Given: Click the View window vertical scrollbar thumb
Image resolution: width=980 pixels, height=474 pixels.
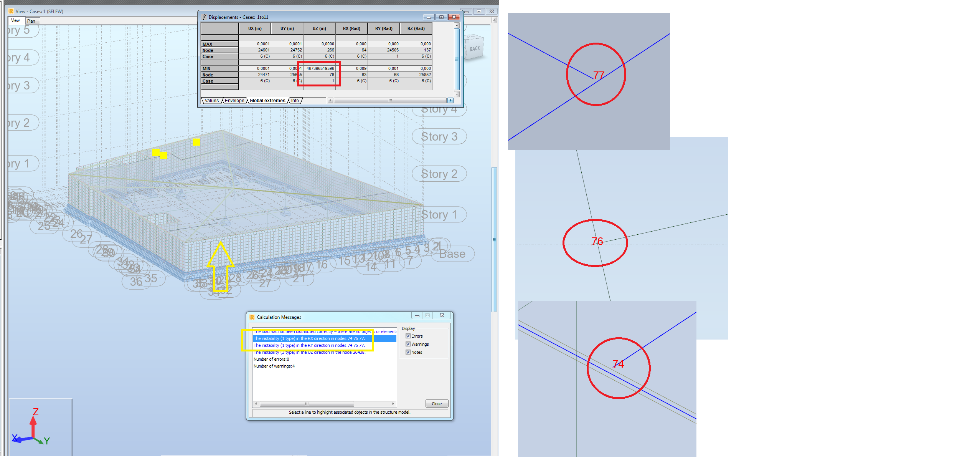Looking at the screenshot, I should point(495,239).
